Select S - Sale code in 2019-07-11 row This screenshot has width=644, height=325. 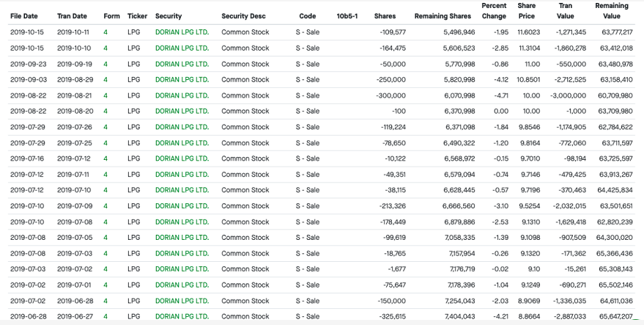[308, 175]
